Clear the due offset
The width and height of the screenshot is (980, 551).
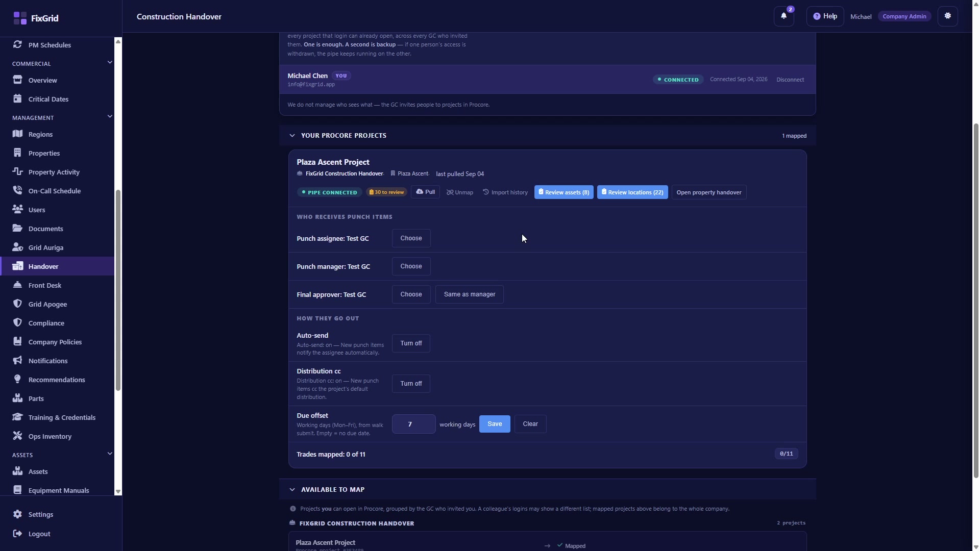click(530, 424)
